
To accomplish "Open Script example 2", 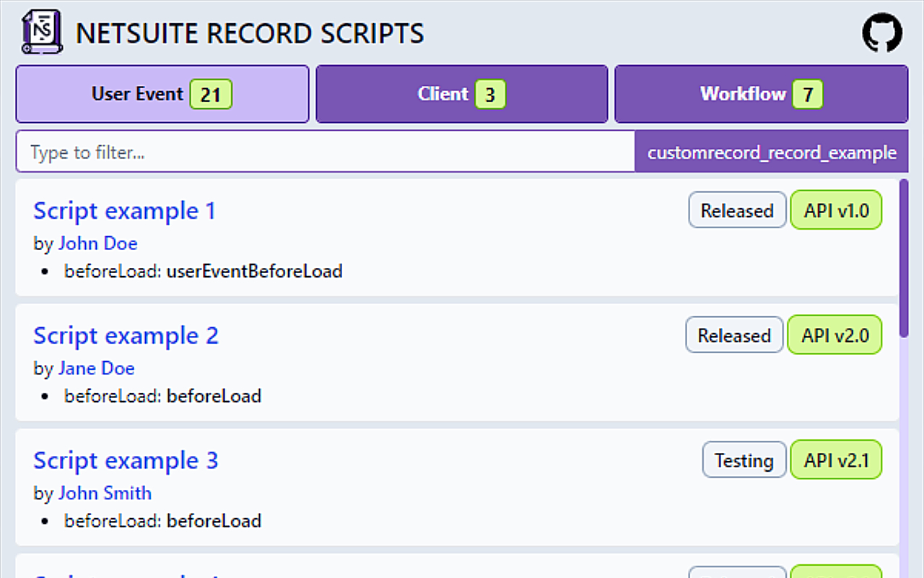I will coord(126,335).
